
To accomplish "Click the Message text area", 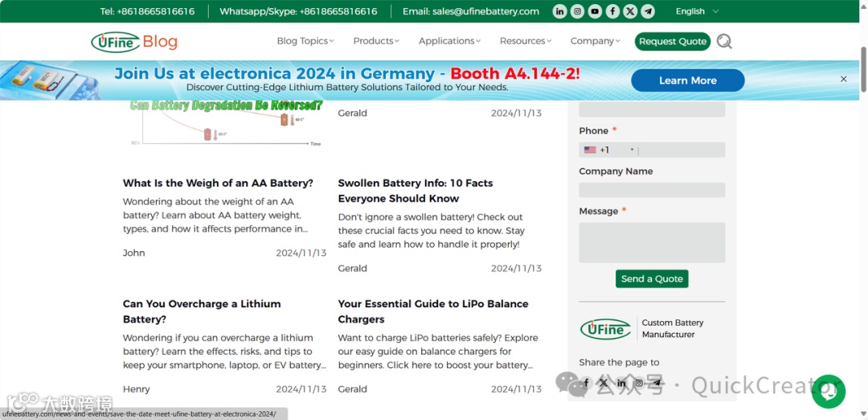I will point(652,243).
